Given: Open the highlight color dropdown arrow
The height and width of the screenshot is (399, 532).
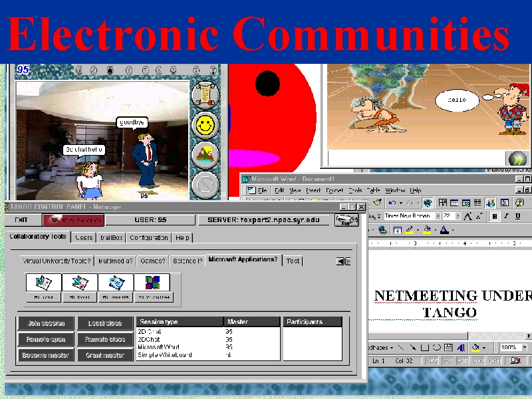Looking at the screenshot, I should 417,230.
